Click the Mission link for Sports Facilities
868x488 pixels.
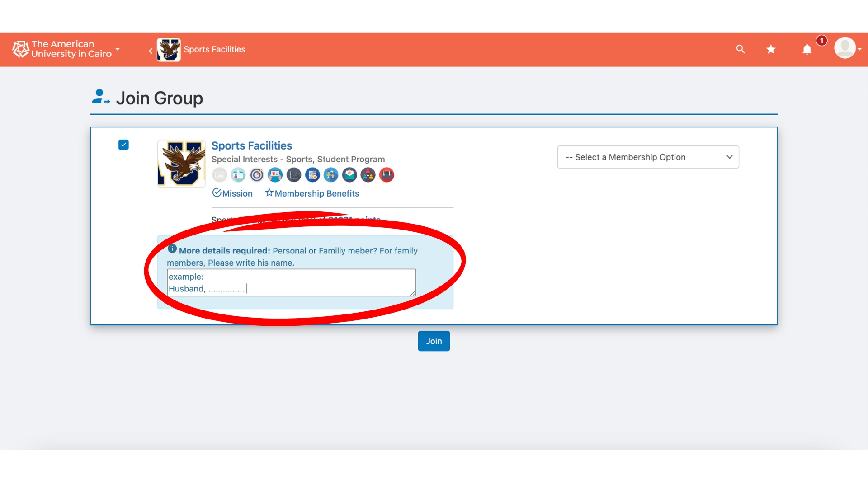click(232, 193)
